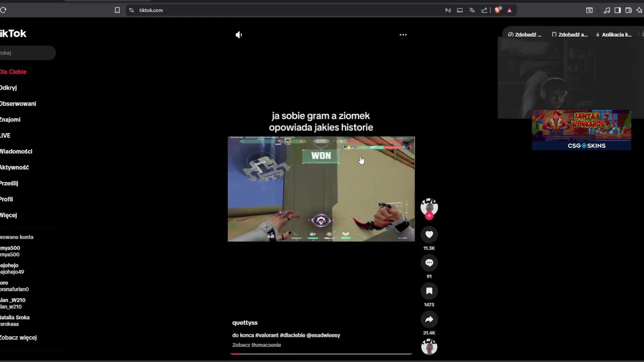This screenshot has height=362, width=644.
Task: Open the Brave Shields lion icon
Action: pyautogui.click(x=498, y=10)
